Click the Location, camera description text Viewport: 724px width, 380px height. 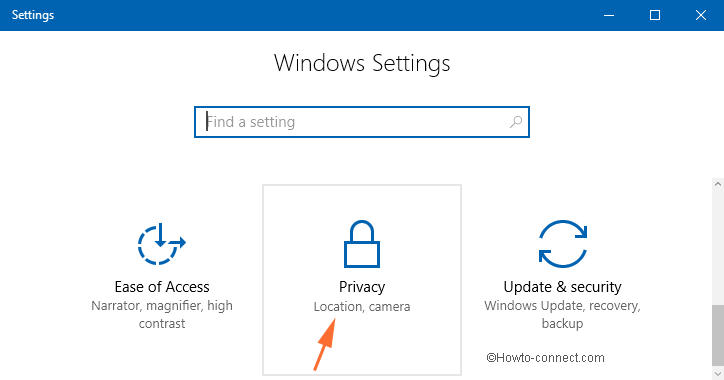[x=362, y=307]
